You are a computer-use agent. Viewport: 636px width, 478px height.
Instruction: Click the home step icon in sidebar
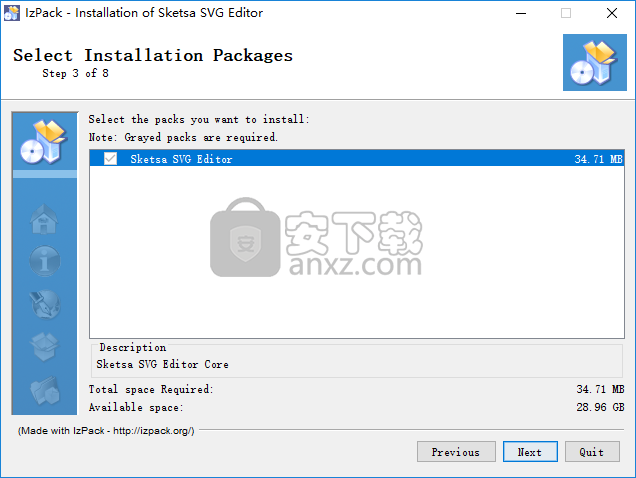click(x=44, y=219)
